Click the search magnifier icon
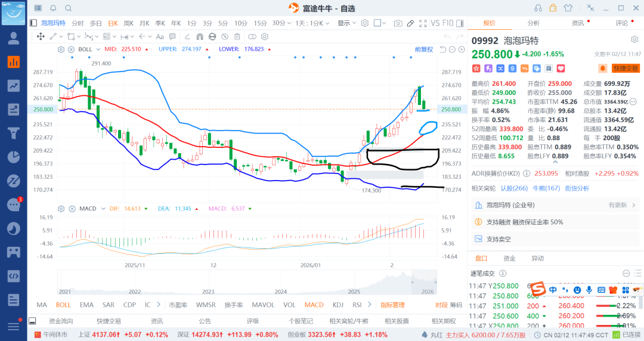 69,8
